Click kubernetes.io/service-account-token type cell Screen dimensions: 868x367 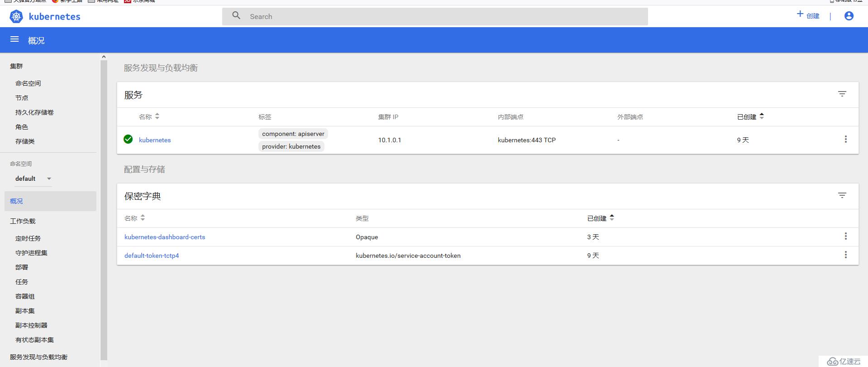408,256
